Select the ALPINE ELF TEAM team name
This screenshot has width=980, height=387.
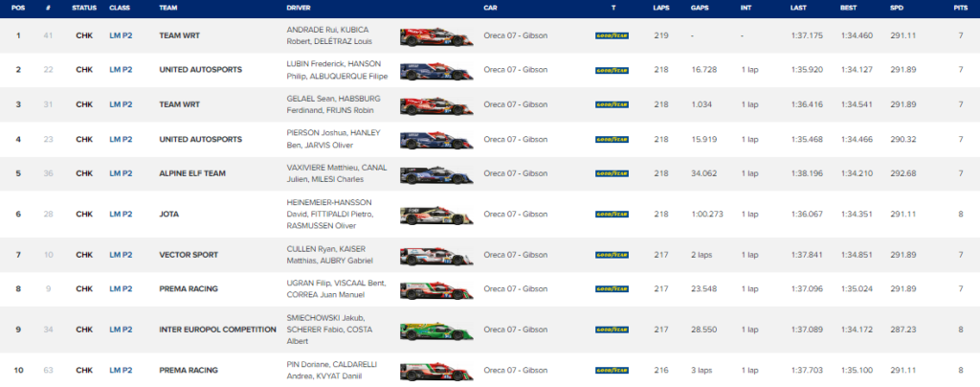point(192,173)
